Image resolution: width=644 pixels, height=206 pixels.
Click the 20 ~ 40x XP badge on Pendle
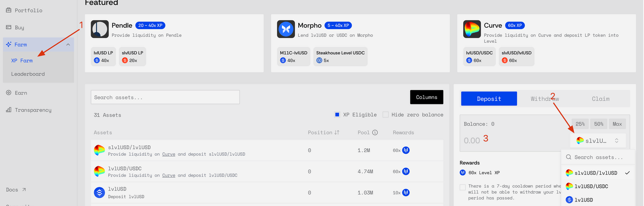150,25
